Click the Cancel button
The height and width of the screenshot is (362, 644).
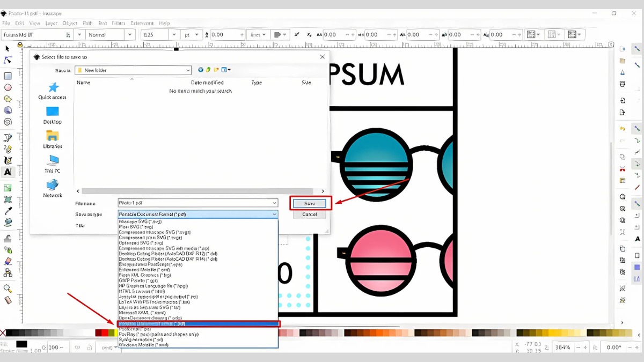tap(310, 215)
